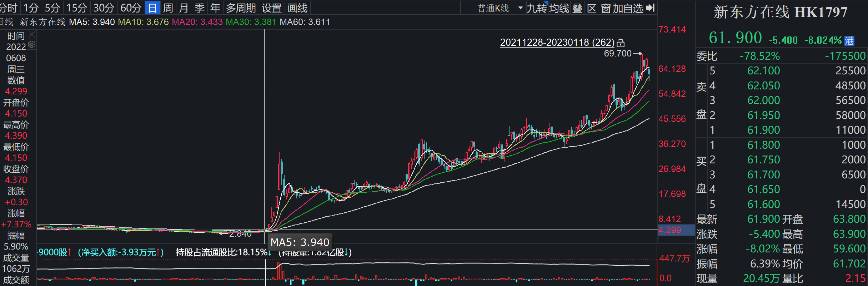This screenshot has height=286, width=868.
Task: Toggle the 叠 overlay comparison tool
Action: [577, 8]
